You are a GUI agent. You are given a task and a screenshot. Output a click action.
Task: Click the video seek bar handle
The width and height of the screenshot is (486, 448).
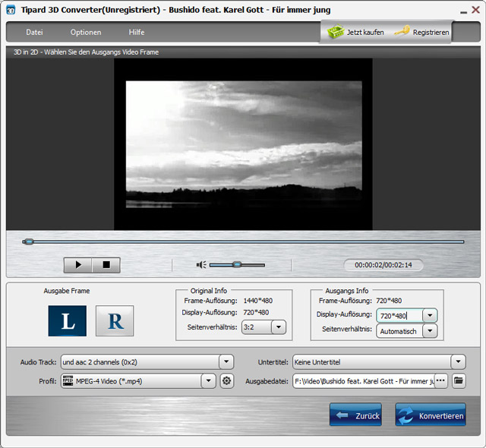[29, 241]
